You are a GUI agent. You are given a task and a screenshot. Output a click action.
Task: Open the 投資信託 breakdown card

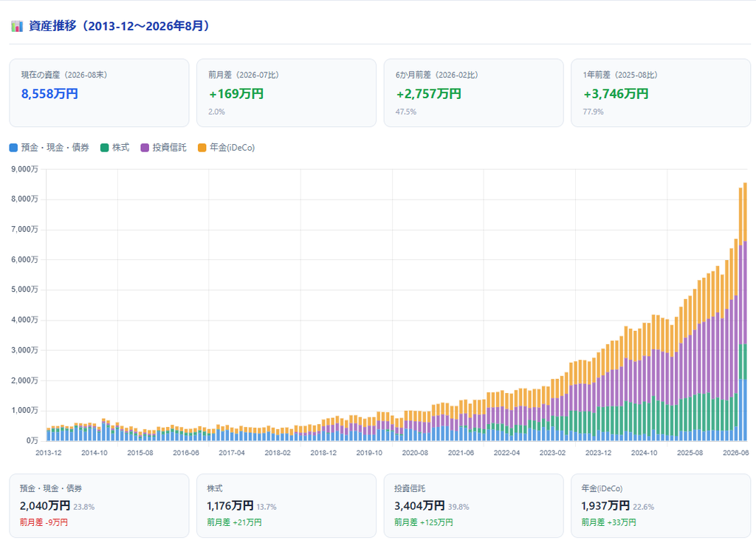473,505
